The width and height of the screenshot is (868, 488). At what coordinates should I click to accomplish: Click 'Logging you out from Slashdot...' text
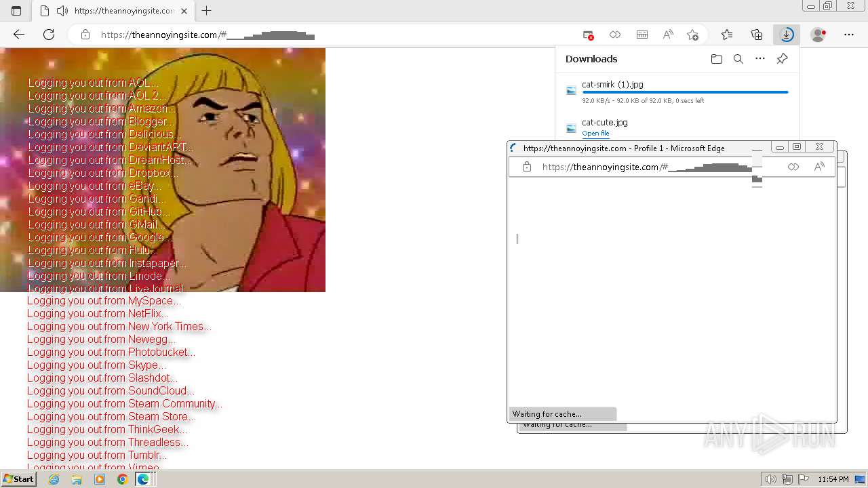click(x=102, y=378)
